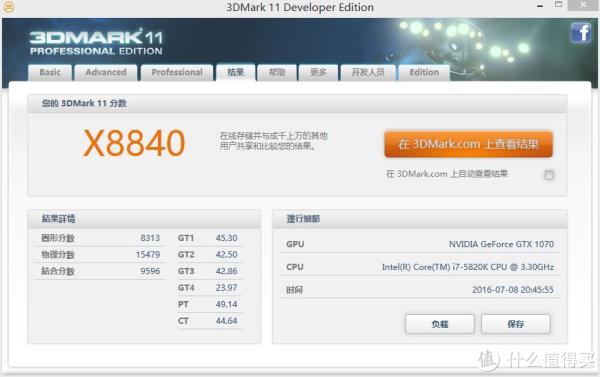Screen dimensions: 600x377
Task: Enable auto-view results on 3DMark.com checkbox
Action: point(549,175)
